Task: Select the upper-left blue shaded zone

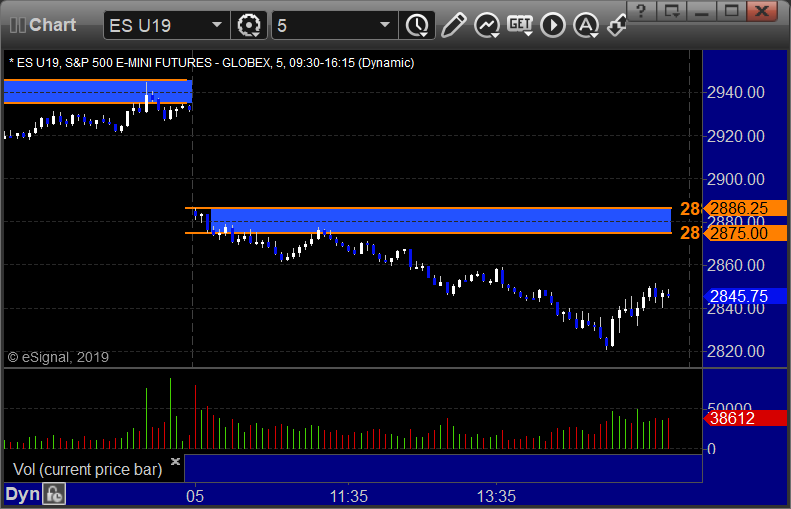Action: (x=98, y=91)
